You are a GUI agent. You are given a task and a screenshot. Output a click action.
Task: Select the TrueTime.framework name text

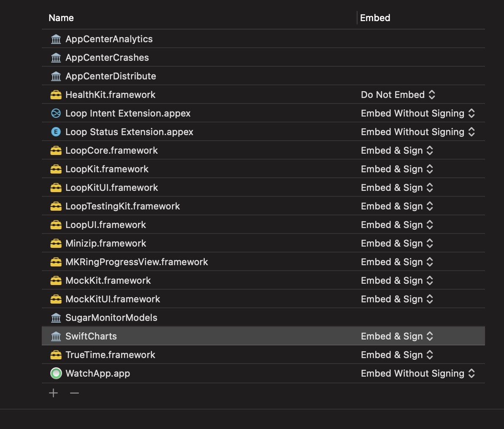(x=110, y=355)
